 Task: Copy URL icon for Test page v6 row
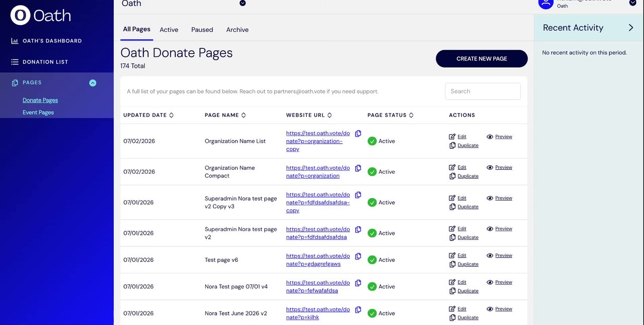pos(358,256)
